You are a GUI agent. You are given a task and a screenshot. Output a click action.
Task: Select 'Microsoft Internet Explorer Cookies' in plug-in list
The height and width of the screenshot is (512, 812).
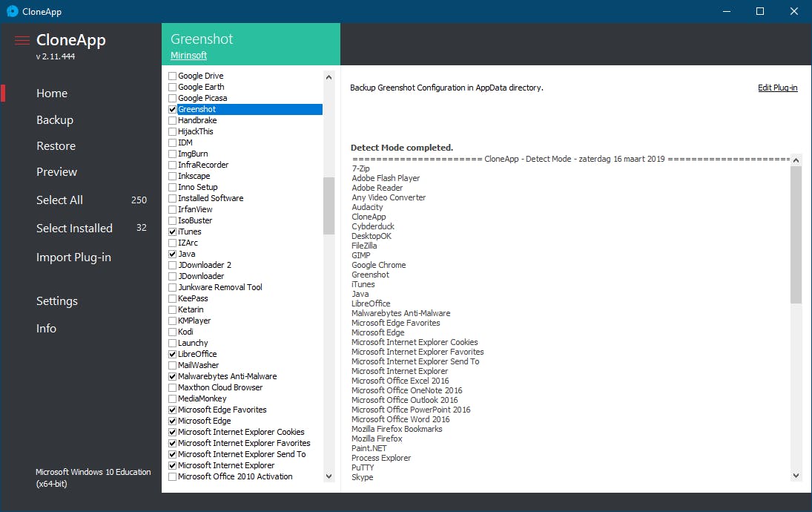pos(241,432)
